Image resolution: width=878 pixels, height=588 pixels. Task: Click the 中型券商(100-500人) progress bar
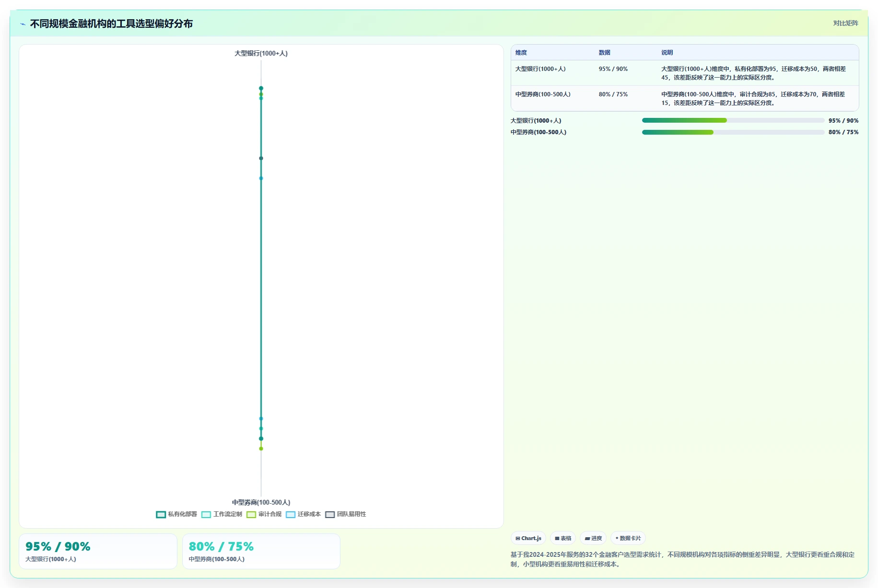[733, 132]
